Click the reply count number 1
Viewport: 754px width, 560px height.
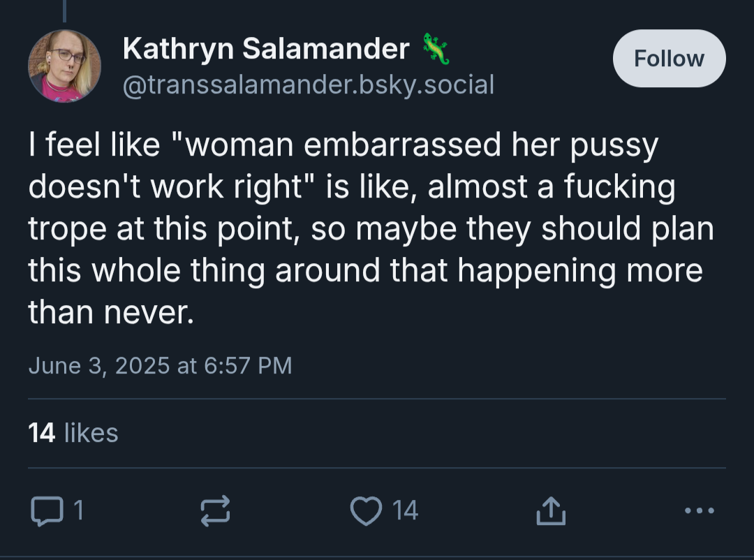(x=79, y=510)
